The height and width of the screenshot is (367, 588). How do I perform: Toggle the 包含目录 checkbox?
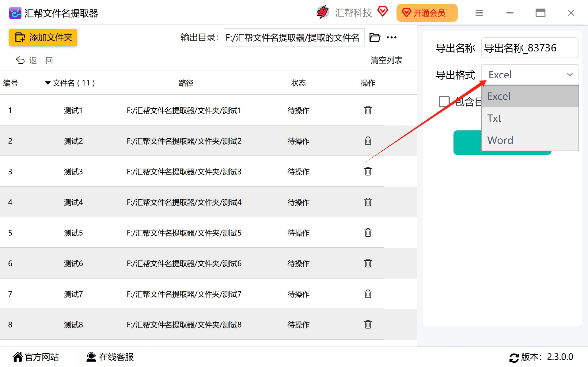click(x=444, y=101)
